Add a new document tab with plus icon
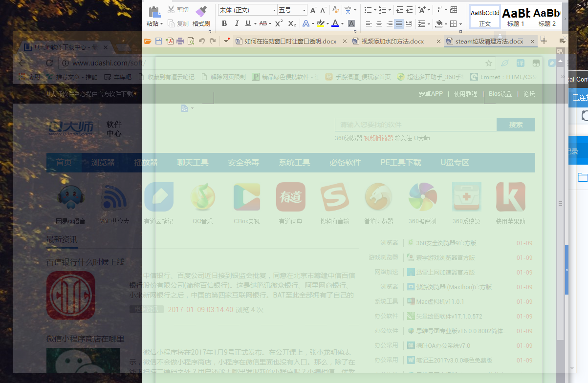 tap(544, 41)
